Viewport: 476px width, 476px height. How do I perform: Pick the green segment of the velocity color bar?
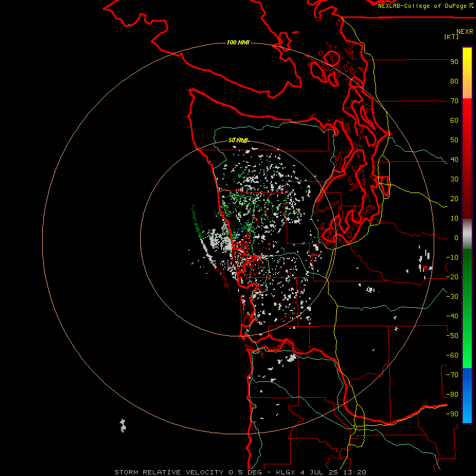[x=467, y=308]
